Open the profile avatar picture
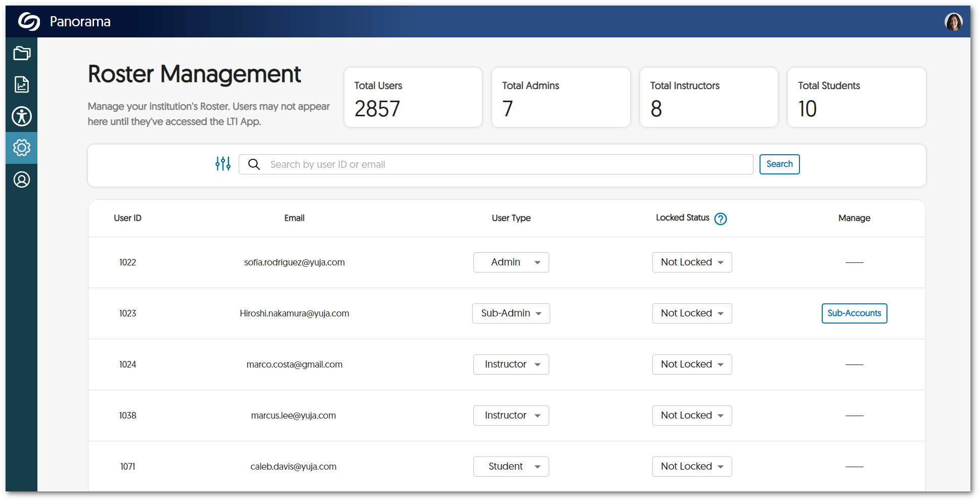The width and height of the screenshot is (980, 501). click(953, 22)
